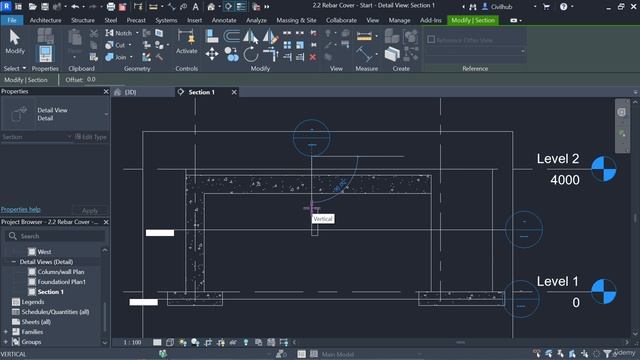
Task: Click the red Delete tool
Action: pos(313,57)
